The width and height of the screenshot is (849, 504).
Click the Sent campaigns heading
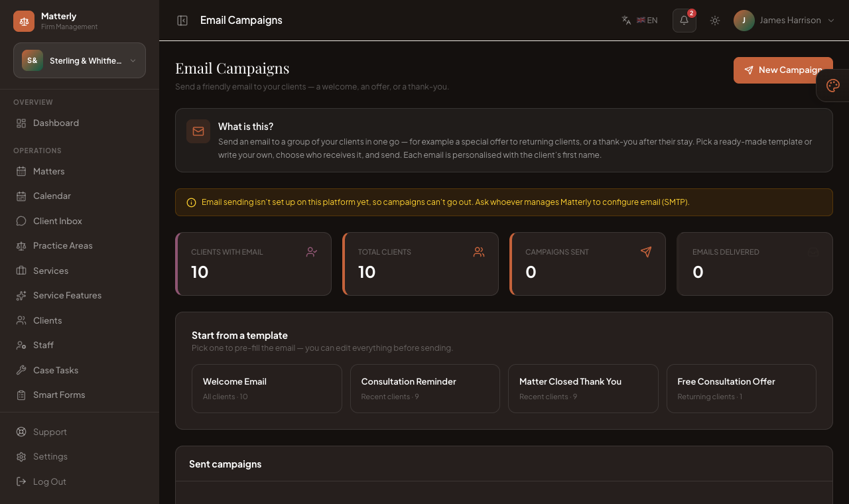226,464
